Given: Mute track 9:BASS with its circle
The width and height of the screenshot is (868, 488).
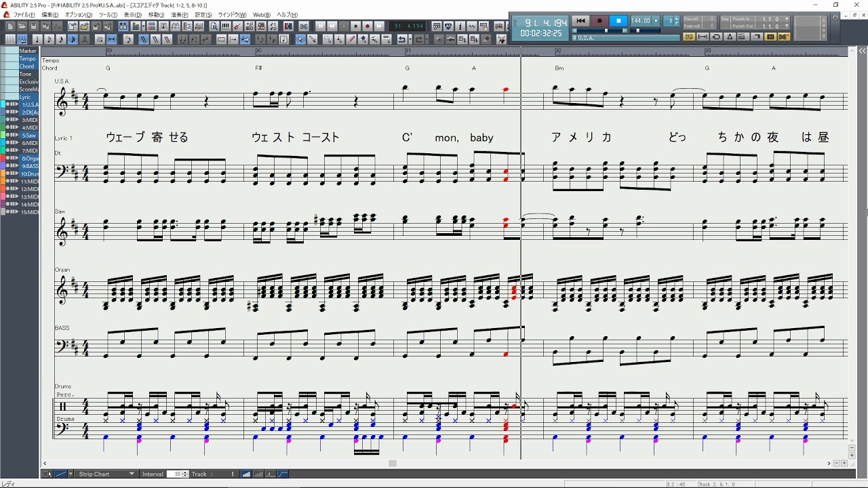Looking at the screenshot, I should pyautogui.click(x=8, y=165).
